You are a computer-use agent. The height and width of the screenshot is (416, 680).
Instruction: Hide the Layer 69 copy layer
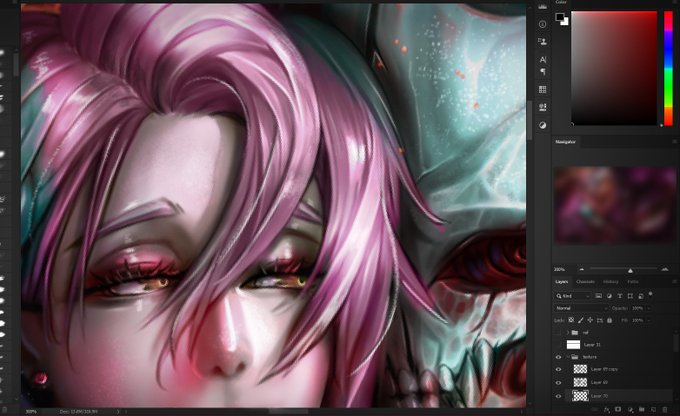[559, 369]
